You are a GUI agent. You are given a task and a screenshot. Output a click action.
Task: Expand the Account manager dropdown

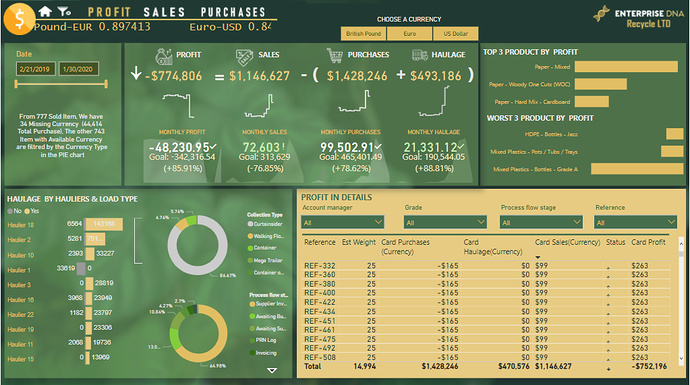(342, 222)
